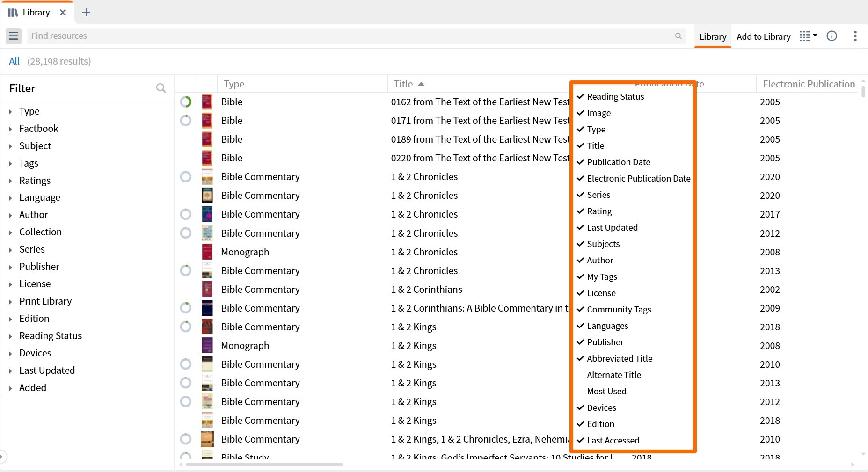Click cover of Monograph 1 & 2 Chronicles

pos(207,252)
